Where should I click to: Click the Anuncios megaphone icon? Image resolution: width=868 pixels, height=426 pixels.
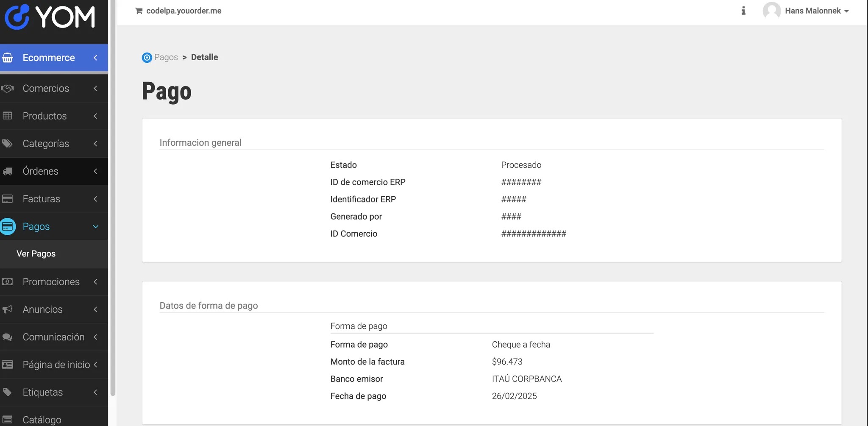[x=8, y=309]
